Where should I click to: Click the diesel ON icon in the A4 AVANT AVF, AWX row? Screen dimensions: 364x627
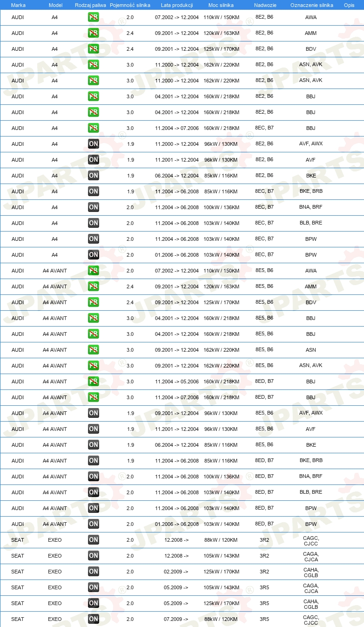[93, 413]
